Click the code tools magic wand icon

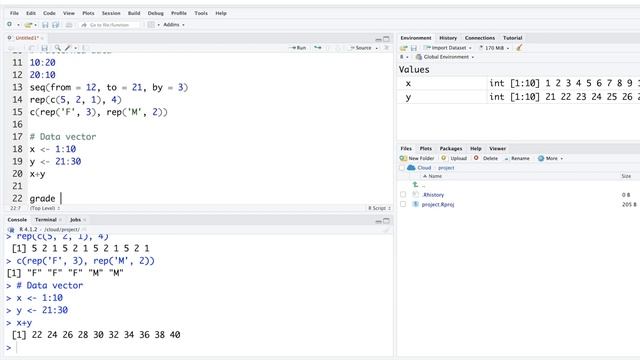68,48
